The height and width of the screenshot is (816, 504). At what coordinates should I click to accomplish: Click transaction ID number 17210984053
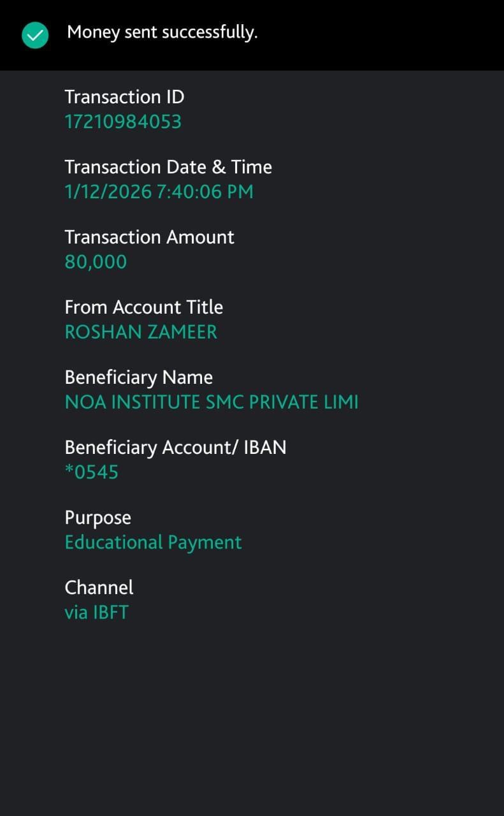tap(123, 122)
